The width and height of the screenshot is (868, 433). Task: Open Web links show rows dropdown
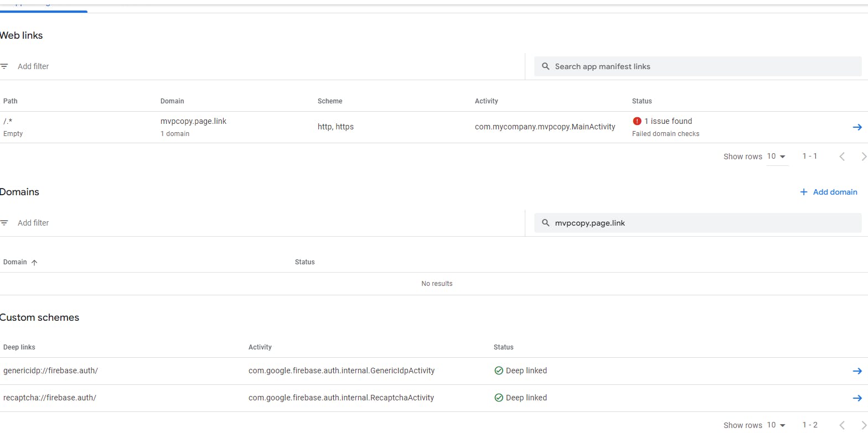click(x=777, y=156)
